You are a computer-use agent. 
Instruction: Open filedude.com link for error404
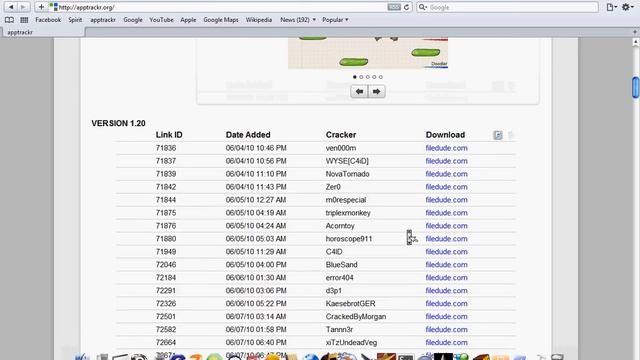coord(447,278)
